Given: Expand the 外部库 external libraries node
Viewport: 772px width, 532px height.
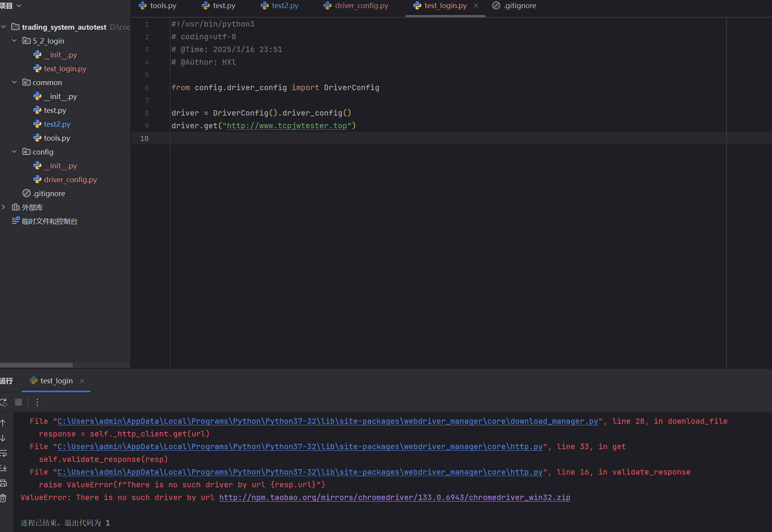Looking at the screenshot, I should 3,207.
